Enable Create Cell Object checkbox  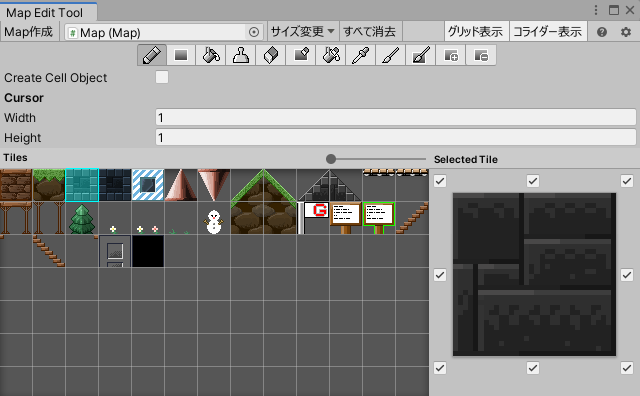tap(162, 77)
